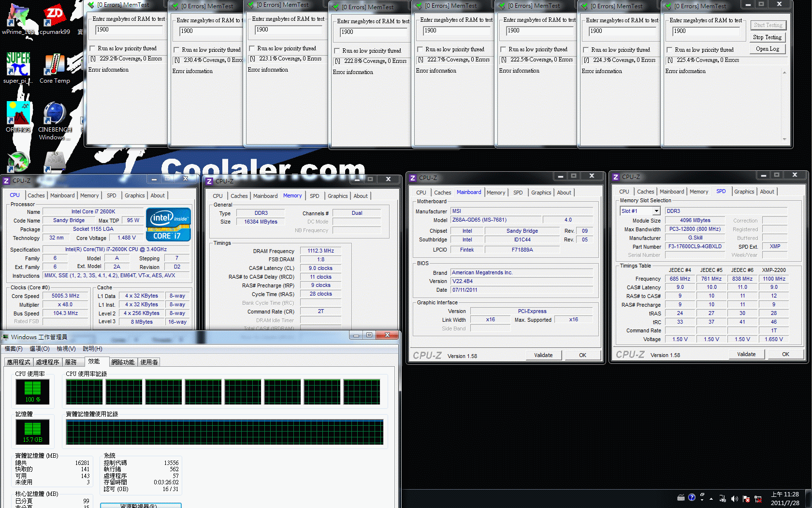Open About tab in CPU-Z SPD window

tap(767, 192)
